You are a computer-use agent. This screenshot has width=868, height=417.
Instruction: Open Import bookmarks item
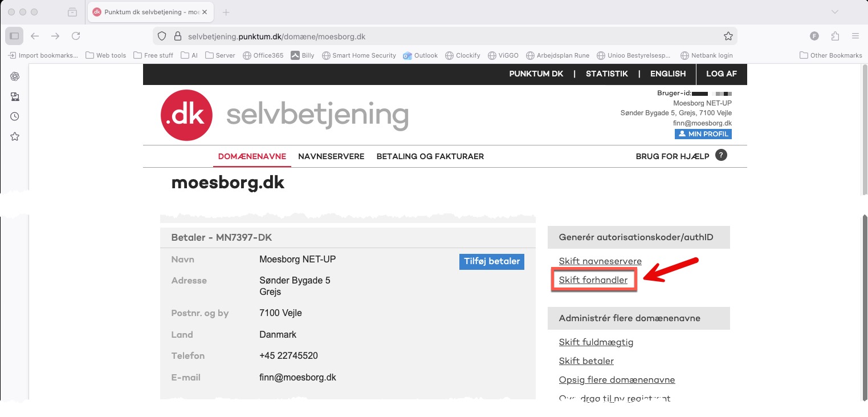point(43,55)
